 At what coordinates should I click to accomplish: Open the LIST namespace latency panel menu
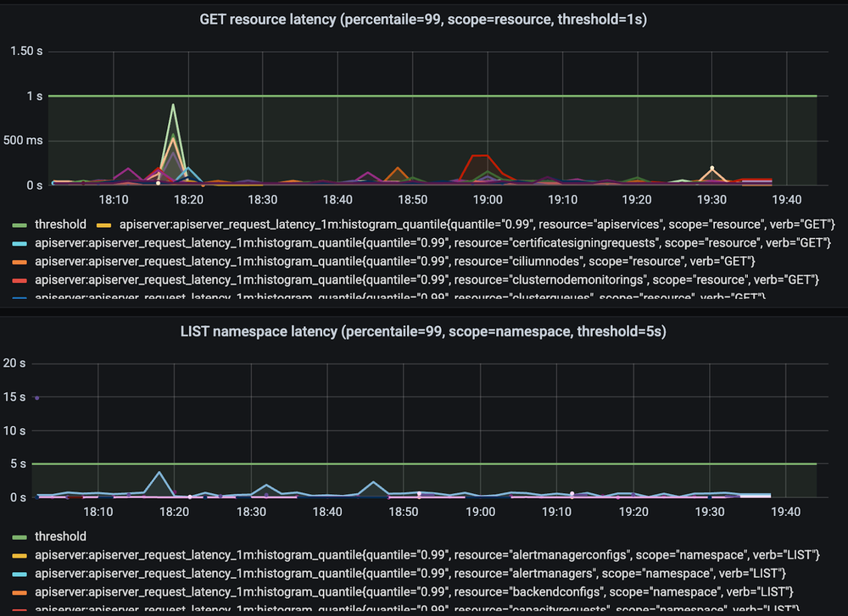pos(424,331)
